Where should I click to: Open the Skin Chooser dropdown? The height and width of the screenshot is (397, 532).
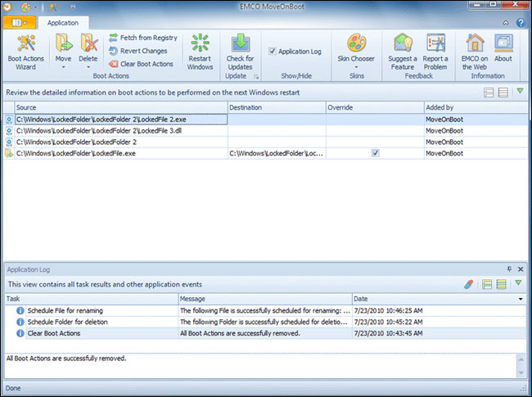tap(358, 67)
